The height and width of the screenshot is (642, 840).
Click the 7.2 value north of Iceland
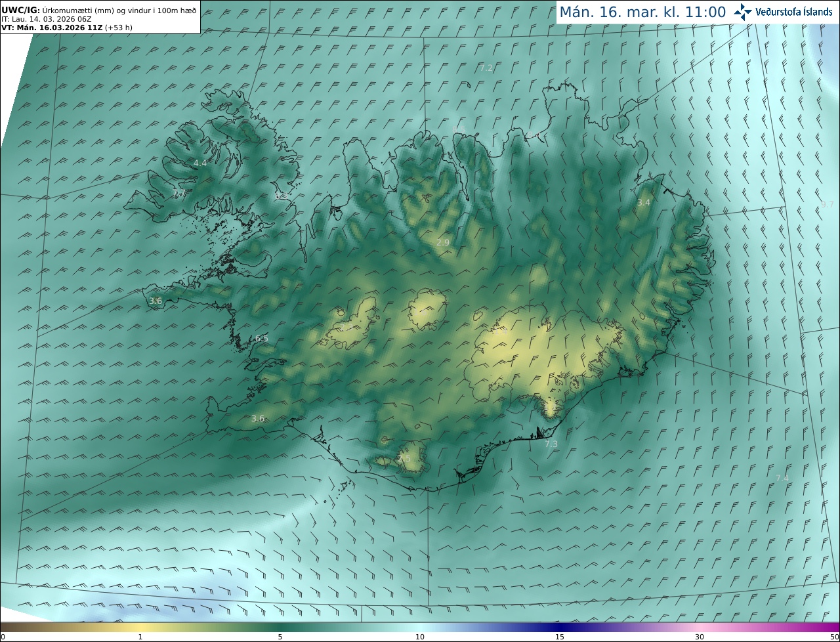[486, 68]
